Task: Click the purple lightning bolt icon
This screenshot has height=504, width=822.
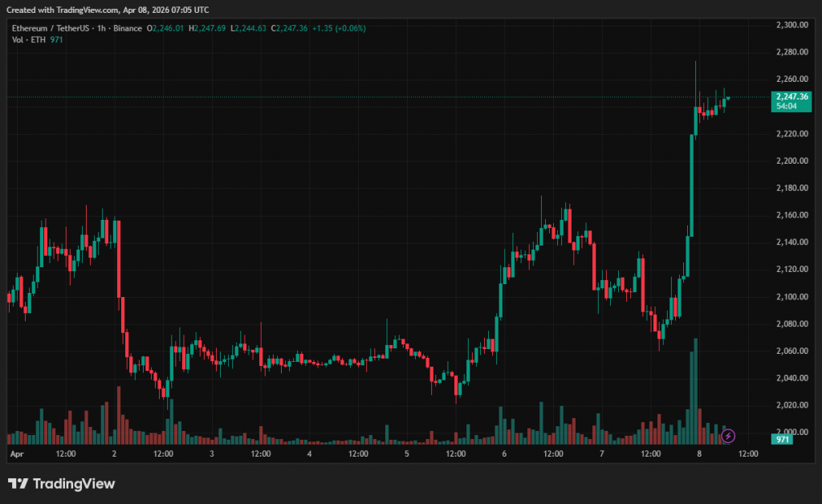Action: (x=728, y=436)
